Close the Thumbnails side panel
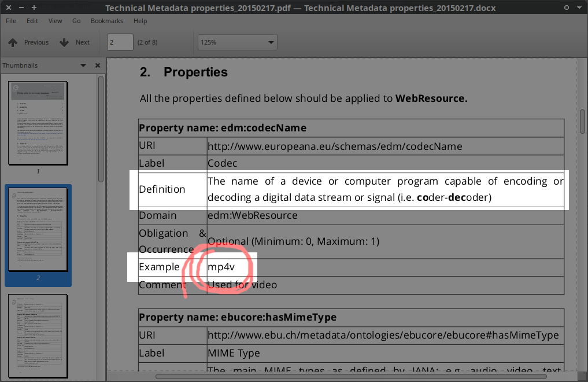The image size is (588, 382). point(98,65)
